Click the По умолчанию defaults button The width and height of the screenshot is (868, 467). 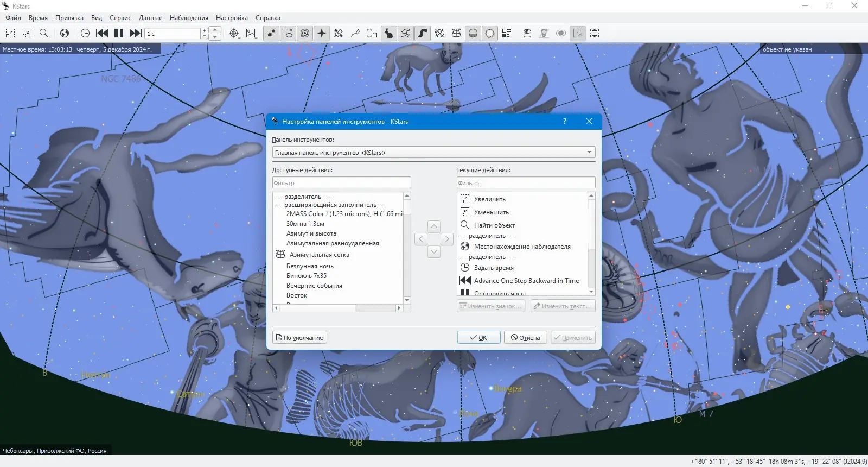point(299,338)
